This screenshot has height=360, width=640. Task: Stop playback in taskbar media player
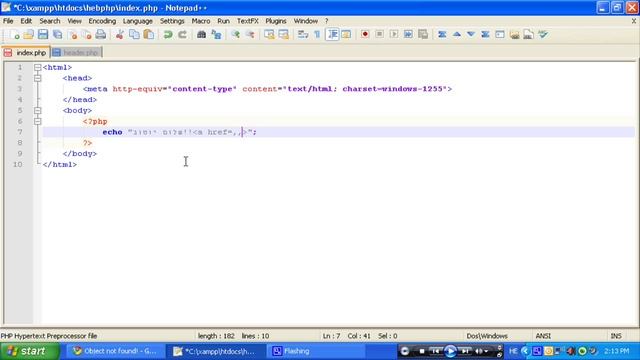coord(422,351)
